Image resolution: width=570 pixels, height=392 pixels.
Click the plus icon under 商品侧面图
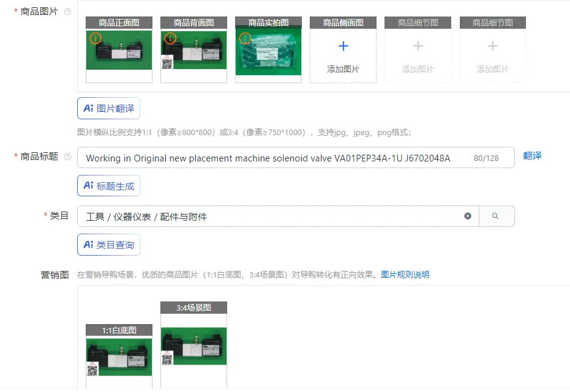(343, 46)
